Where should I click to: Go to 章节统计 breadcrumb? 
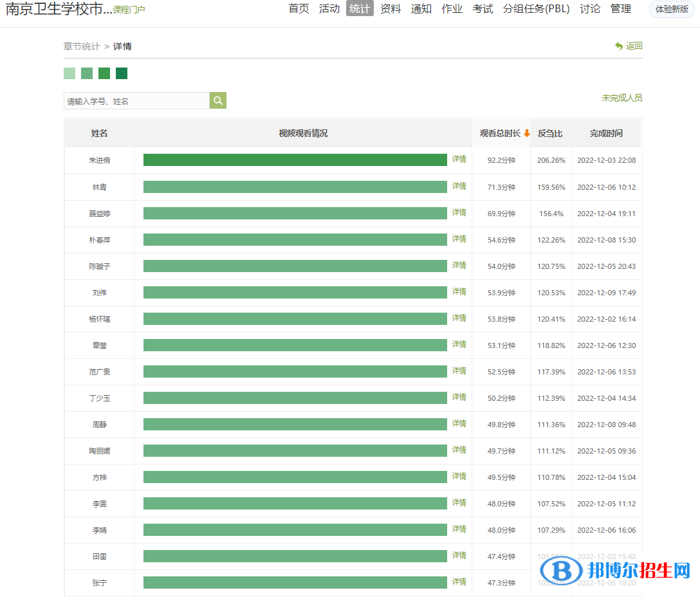click(x=82, y=46)
